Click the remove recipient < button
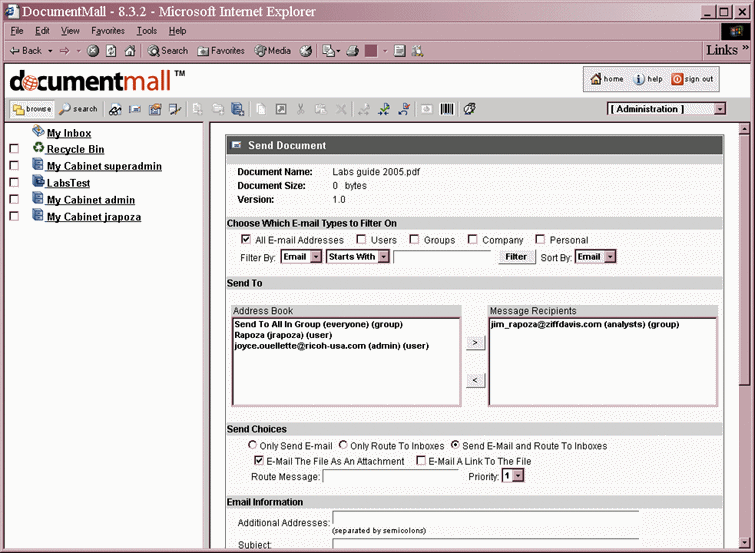The image size is (755, 553). (x=475, y=380)
